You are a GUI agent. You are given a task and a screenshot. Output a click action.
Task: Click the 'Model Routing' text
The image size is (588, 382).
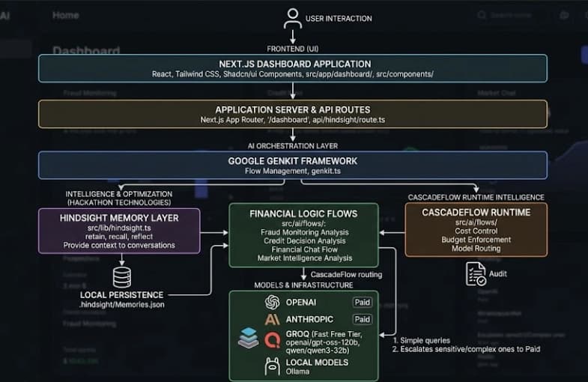(476, 248)
